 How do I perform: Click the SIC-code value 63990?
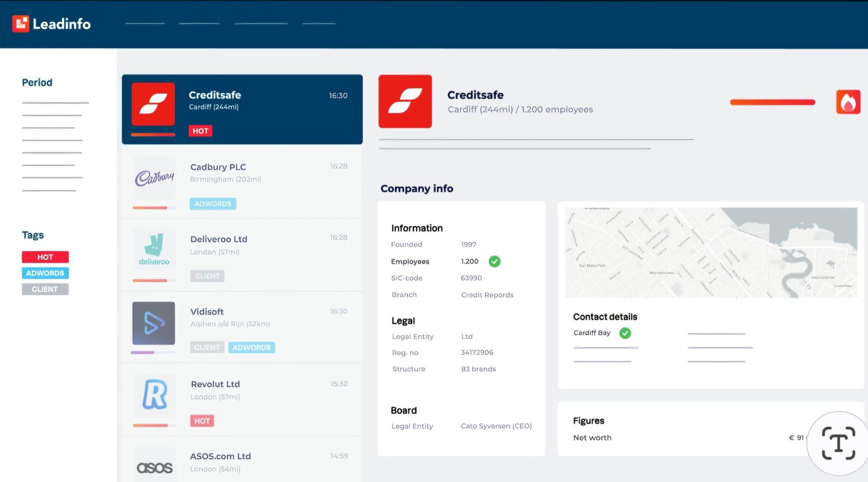(x=471, y=278)
